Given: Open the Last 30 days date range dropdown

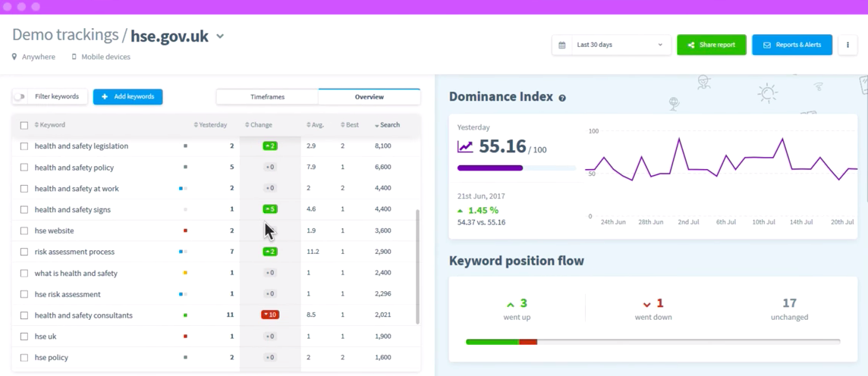Looking at the screenshot, I should coord(611,45).
